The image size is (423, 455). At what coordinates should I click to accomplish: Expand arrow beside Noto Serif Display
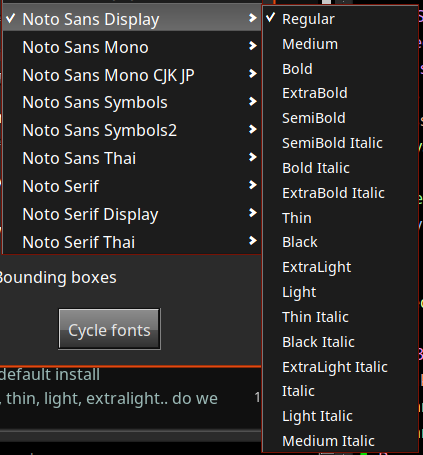point(253,213)
